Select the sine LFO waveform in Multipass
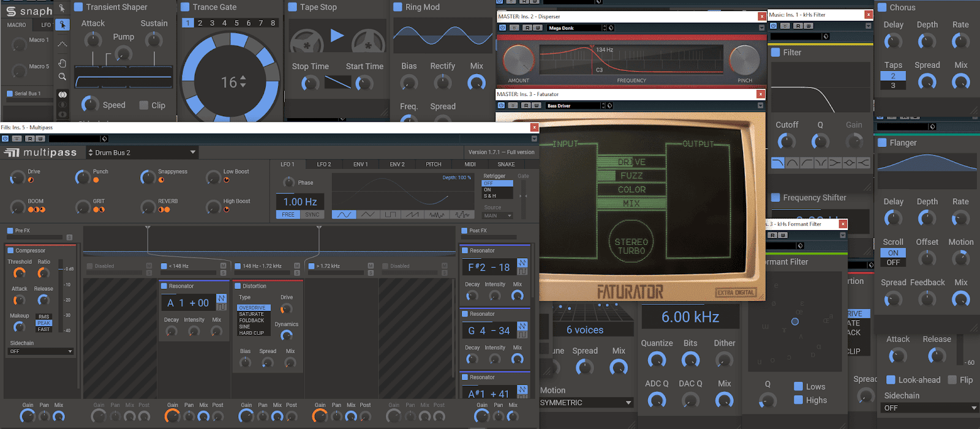This screenshot has width=980, height=429. [x=344, y=215]
